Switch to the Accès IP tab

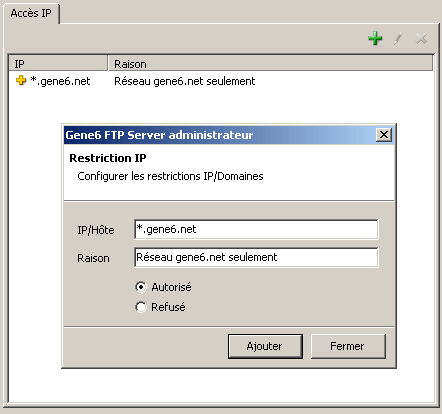point(31,13)
